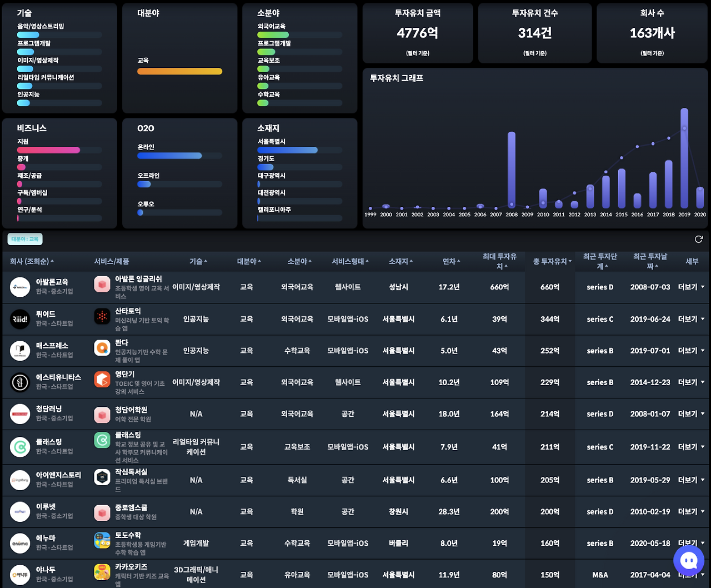This screenshot has width=711, height=588.
Task: Toggle the 교육 bar filter under 대분야
Action: (179, 71)
